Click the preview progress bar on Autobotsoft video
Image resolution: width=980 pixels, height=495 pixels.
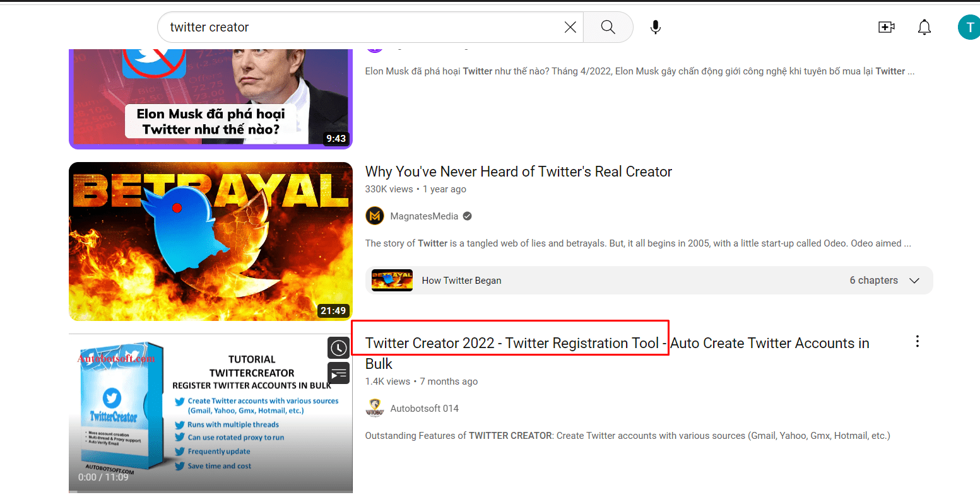(x=210, y=491)
